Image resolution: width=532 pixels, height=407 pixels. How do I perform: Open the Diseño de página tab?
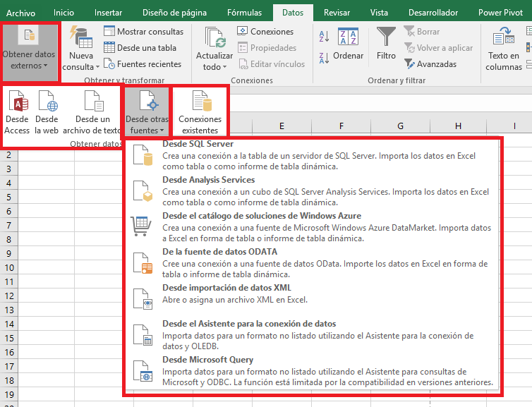point(174,13)
